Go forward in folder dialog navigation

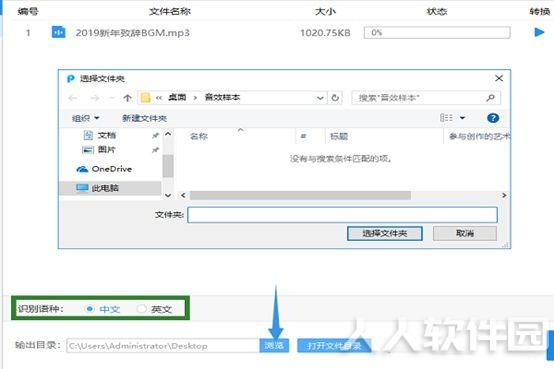click(x=94, y=98)
